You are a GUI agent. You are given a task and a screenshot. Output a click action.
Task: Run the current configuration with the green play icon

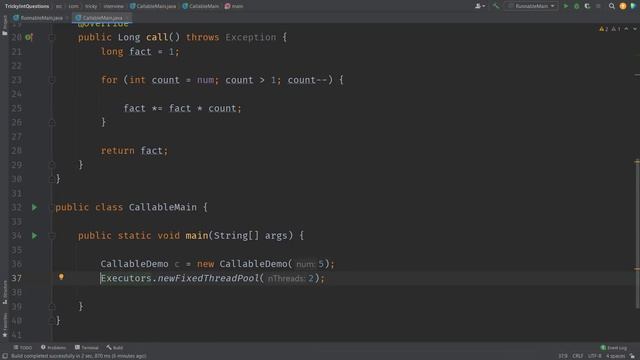point(566,6)
